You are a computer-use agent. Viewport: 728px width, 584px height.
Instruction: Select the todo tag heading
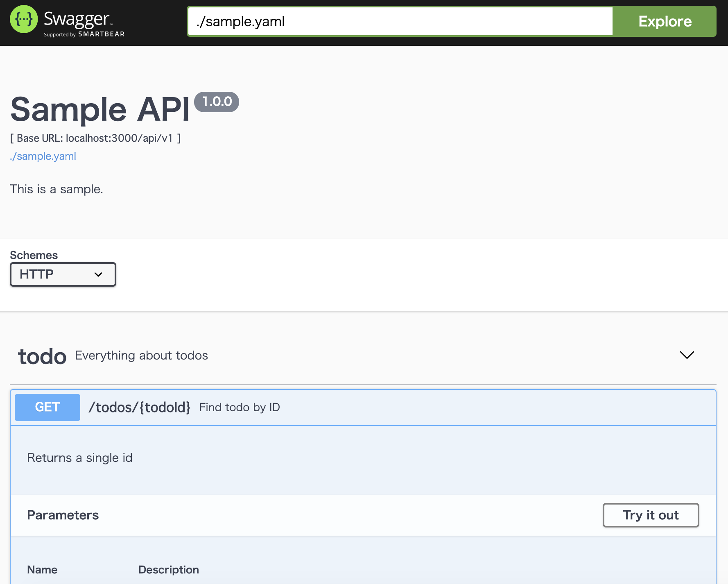point(42,356)
